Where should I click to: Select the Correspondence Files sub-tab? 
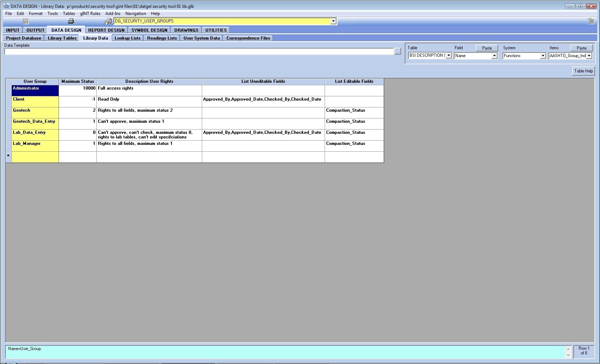248,38
